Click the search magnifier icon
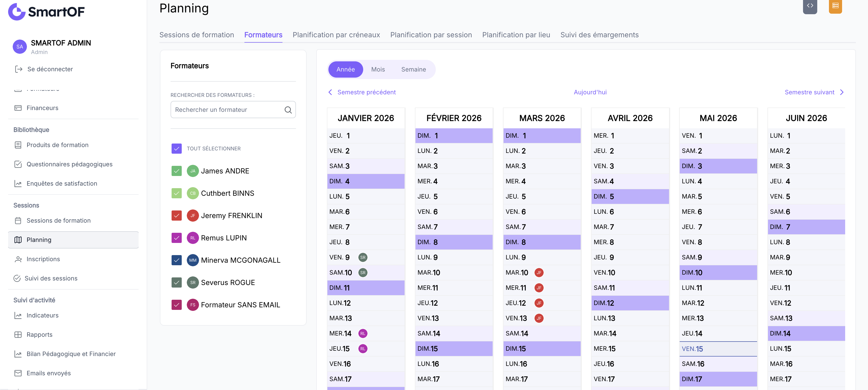The image size is (868, 390). [x=288, y=110]
